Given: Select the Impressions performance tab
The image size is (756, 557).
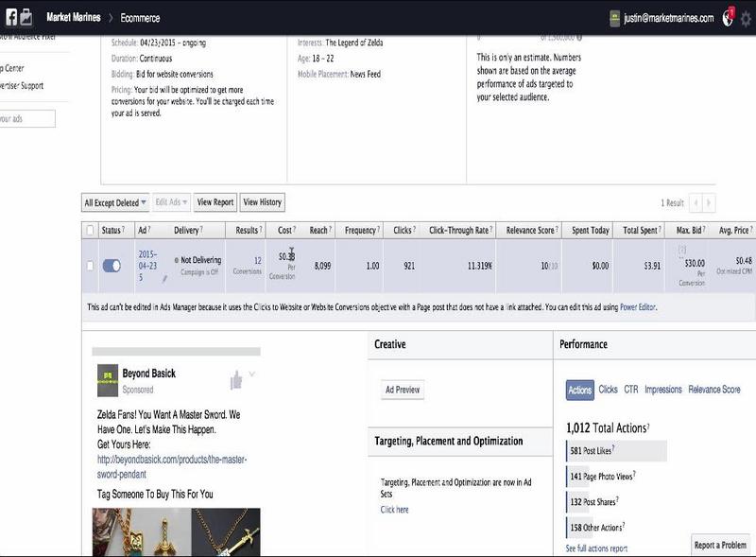Looking at the screenshot, I should (x=663, y=389).
